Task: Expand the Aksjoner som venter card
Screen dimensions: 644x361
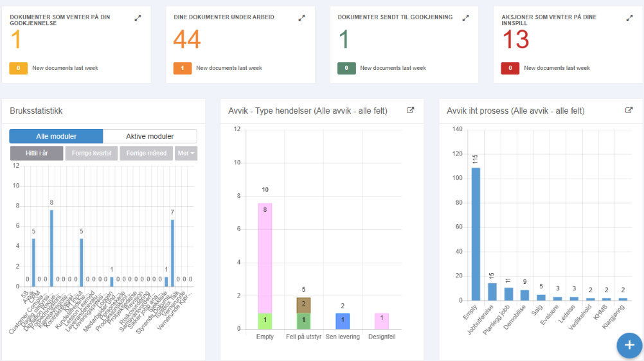Action: coord(629,18)
